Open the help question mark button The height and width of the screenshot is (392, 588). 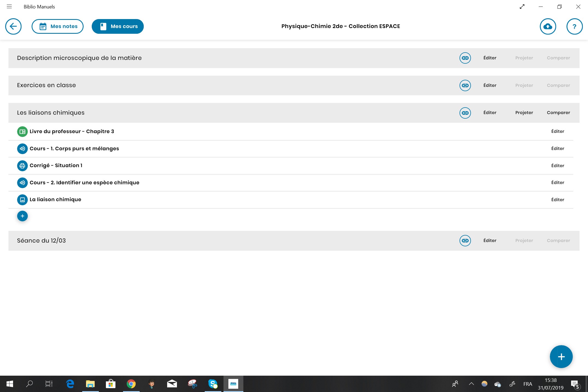click(x=574, y=26)
